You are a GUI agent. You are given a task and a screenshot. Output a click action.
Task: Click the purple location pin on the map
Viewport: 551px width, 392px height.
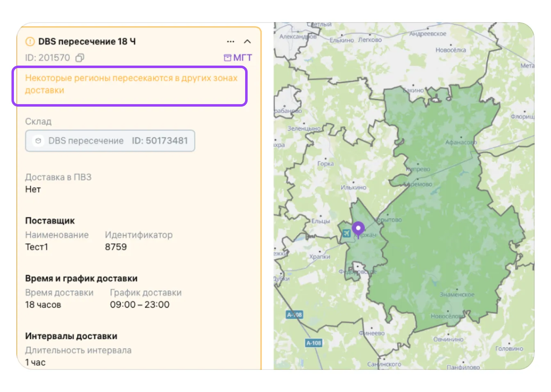tap(358, 229)
